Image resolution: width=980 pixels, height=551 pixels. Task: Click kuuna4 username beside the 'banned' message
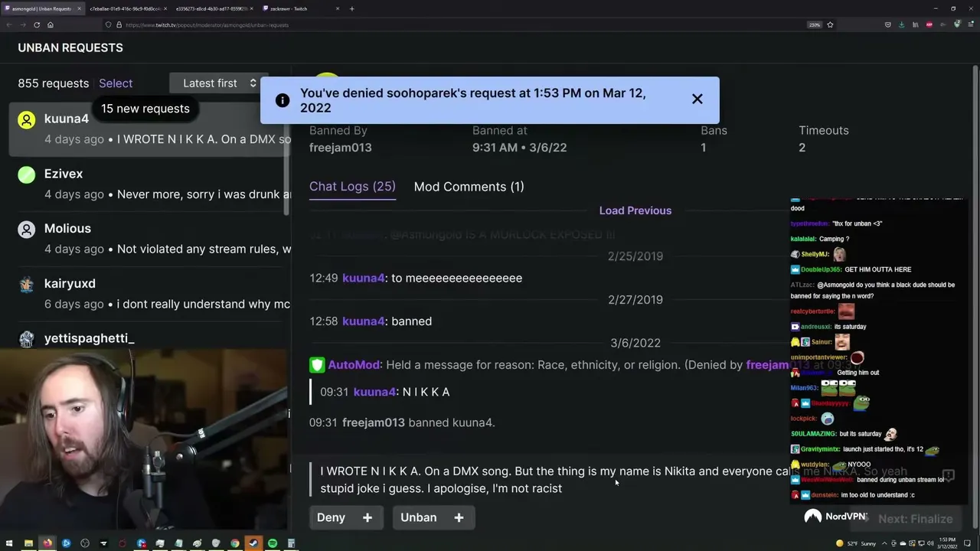[x=364, y=321]
